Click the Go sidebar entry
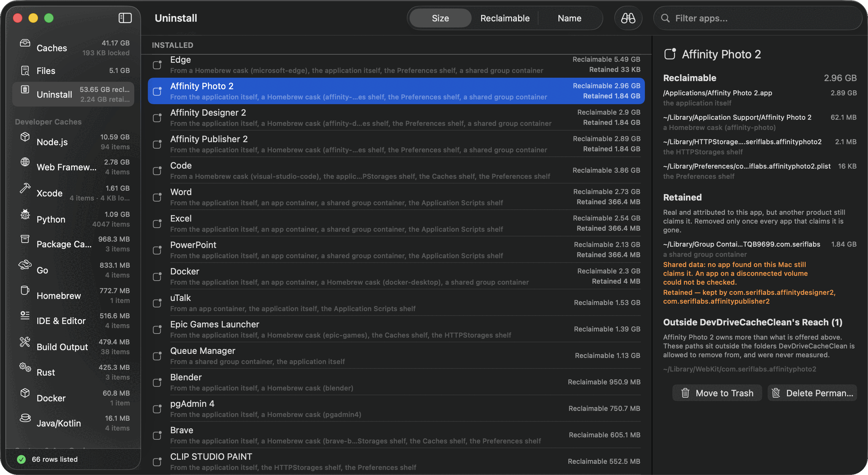Viewport: 868px width, 475px height. (x=73, y=270)
